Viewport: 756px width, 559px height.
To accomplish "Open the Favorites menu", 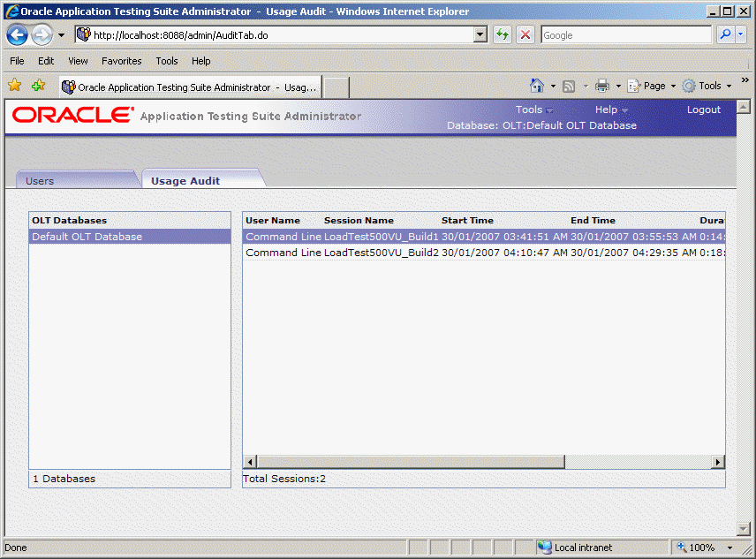I will (x=121, y=61).
